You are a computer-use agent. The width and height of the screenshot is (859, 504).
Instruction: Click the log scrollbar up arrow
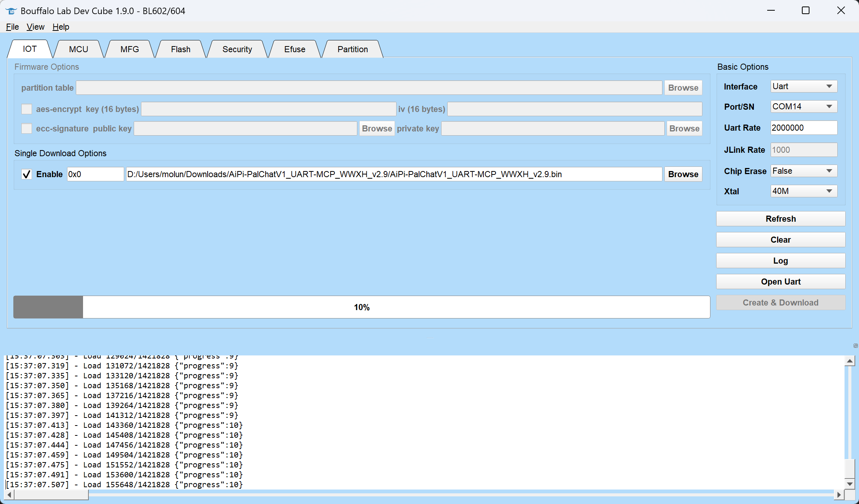click(850, 360)
